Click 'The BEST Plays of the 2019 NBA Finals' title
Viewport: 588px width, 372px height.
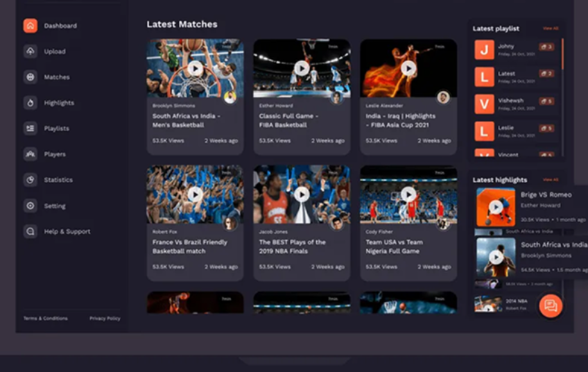[x=293, y=246]
